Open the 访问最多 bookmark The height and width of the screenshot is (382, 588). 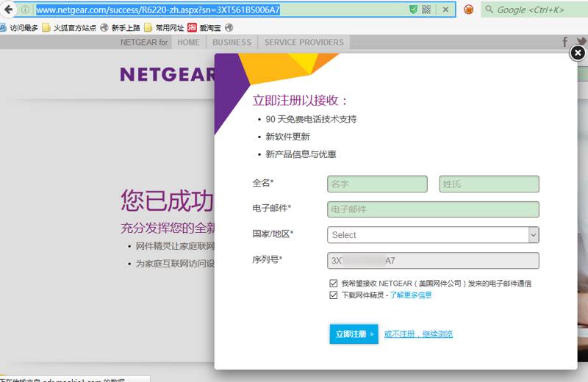[x=19, y=28]
